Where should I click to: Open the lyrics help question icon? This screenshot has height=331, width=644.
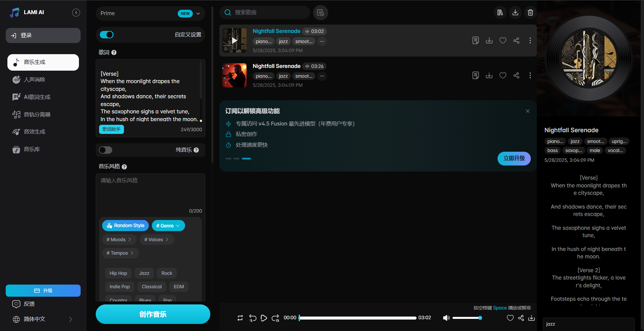(114, 52)
